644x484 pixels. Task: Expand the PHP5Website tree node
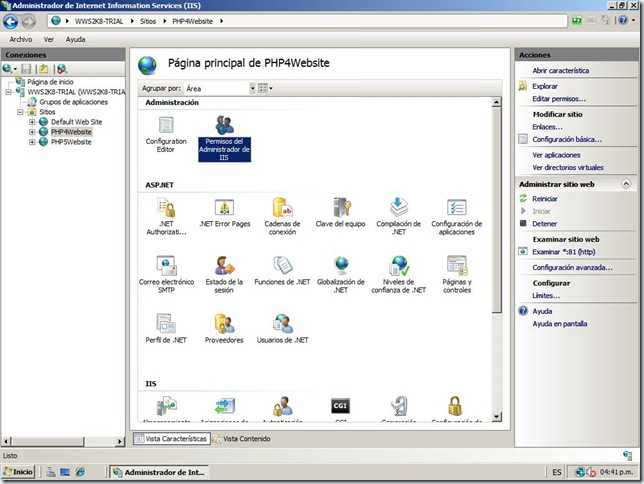[x=32, y=142]
